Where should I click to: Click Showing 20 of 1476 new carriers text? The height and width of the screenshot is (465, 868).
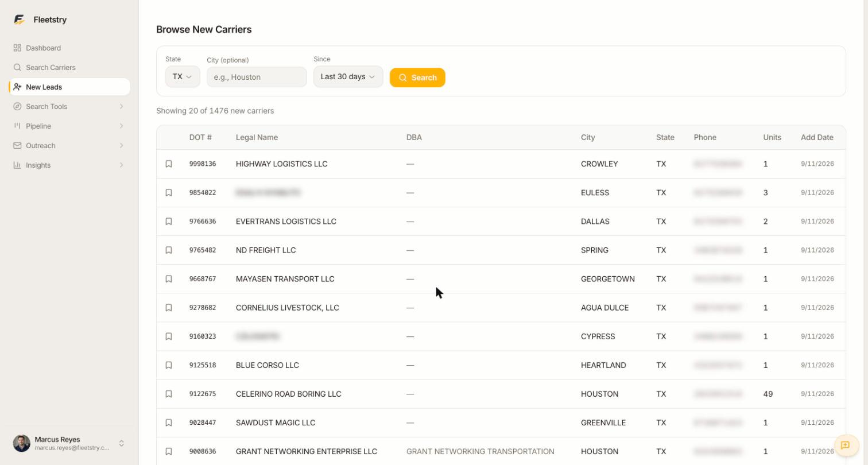point(215,111)
